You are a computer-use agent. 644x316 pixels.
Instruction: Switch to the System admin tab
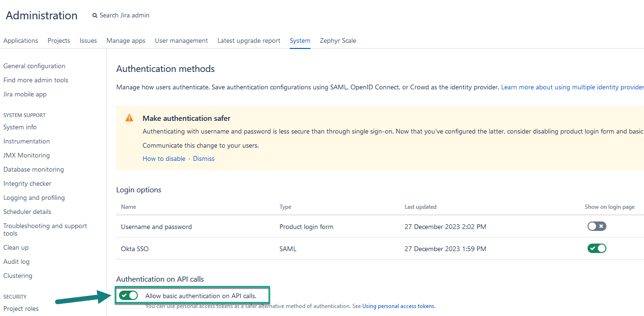tap(300, 40)
